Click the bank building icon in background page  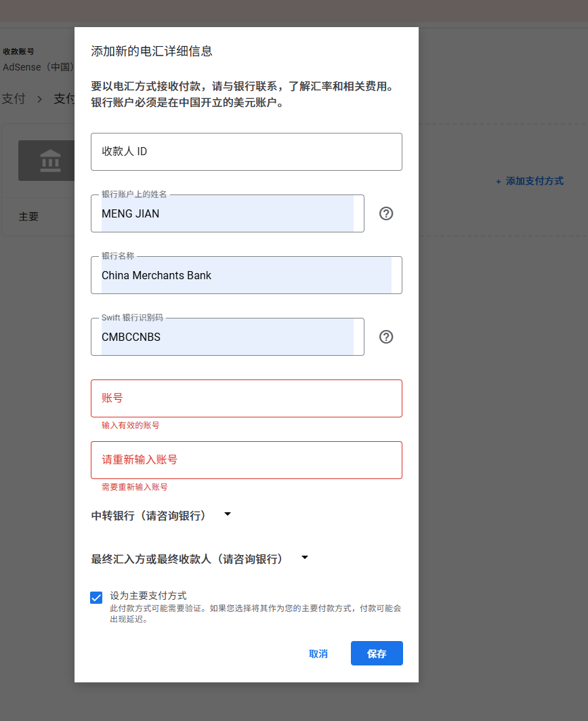pyautogui.click(x=50, y=161)
